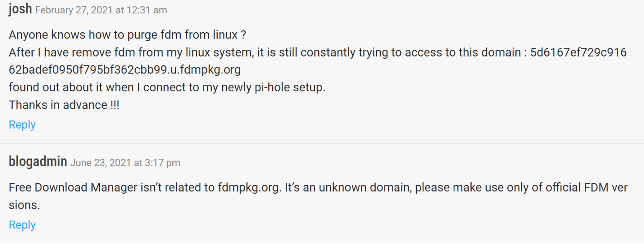Open josh's comment timestamp permalink

coord(101,10)
